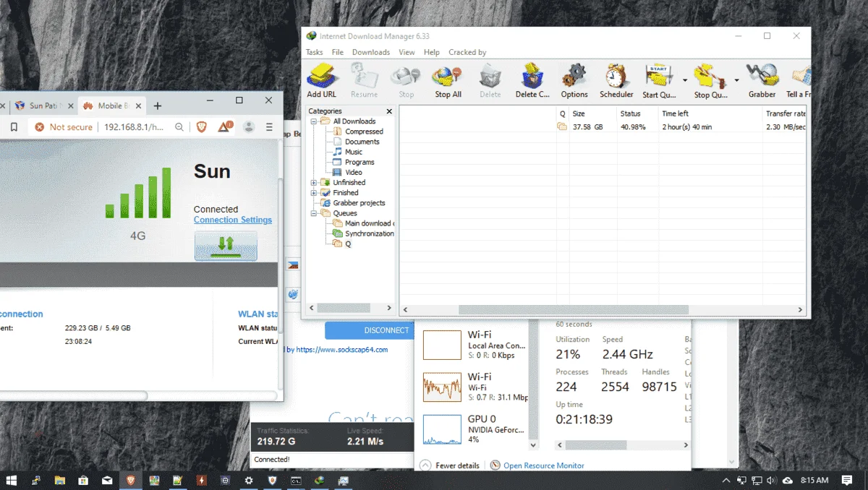Screen dimensions: 868x490
Task: Open the Start Queue dropdown arrow
Action: coord(684,79)
